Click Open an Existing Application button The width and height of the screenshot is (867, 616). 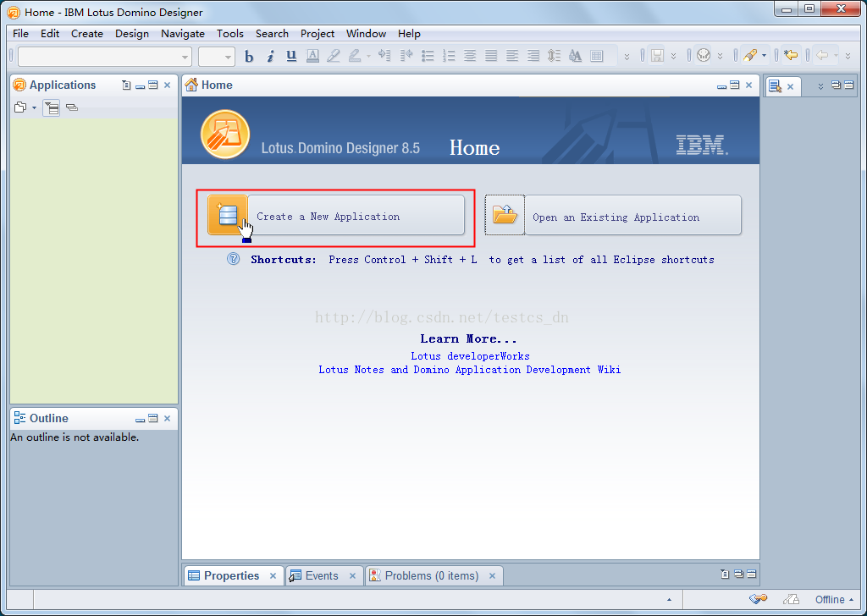(x=613, y=215)
